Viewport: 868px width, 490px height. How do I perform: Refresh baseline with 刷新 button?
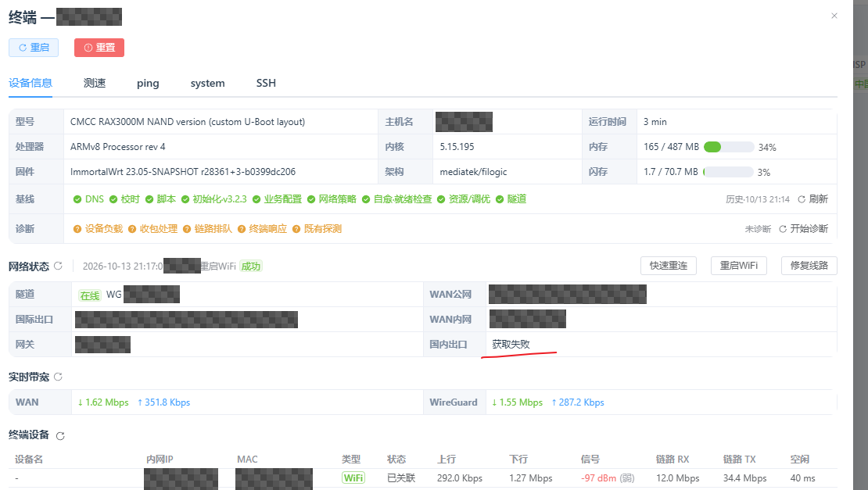[812, 199]
